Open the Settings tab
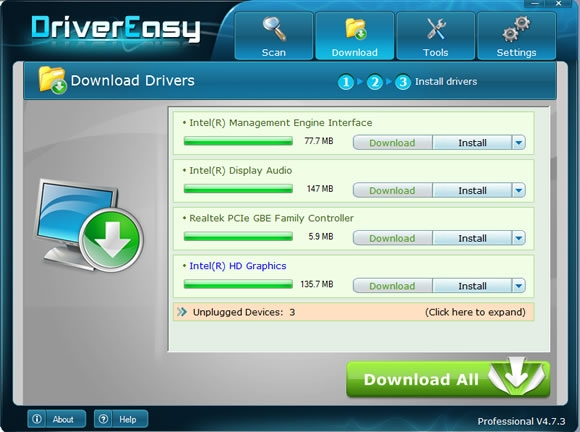The height and width of the screenshot is (432, 580). pyautogui.click(x=516, y=36)
